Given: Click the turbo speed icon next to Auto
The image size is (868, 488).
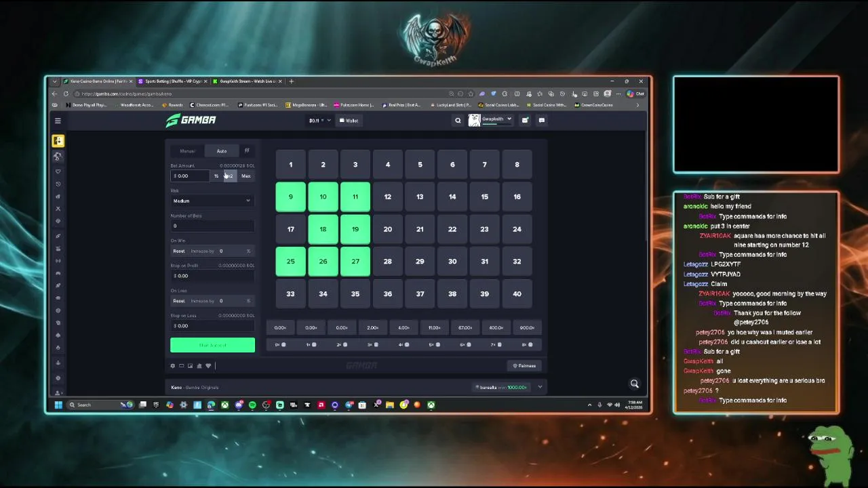Looking at the screenshot, I should pyautogui.click(x=247, y=150).
